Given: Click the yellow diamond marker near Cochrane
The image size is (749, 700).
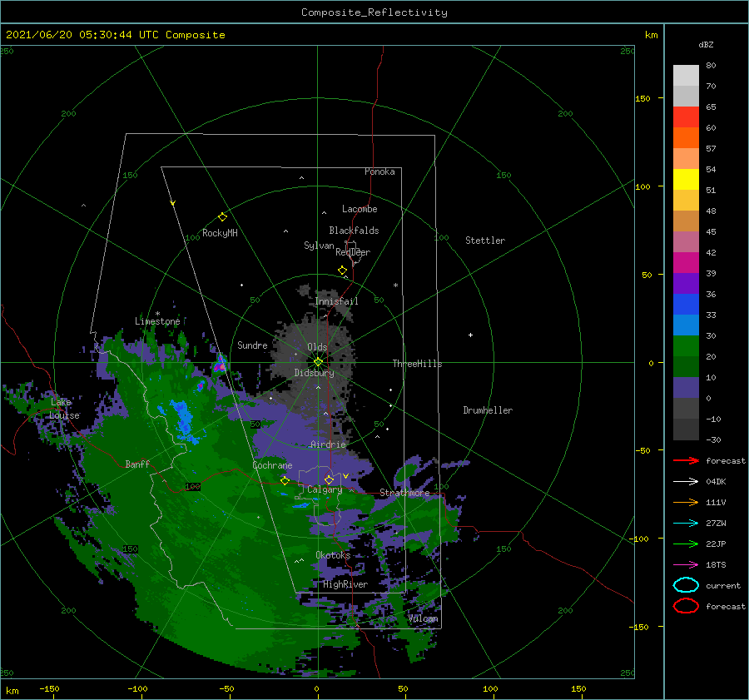Looking at the screenshot, I should (285, 481).
